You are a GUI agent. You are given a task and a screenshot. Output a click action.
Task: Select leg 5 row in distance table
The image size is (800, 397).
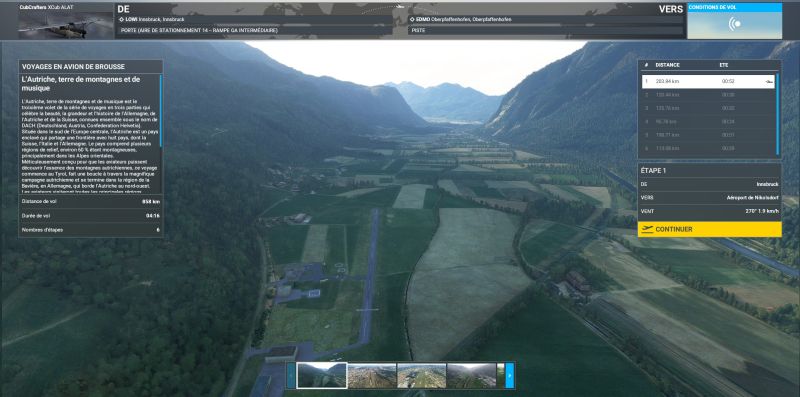click(x=708, y=135)
